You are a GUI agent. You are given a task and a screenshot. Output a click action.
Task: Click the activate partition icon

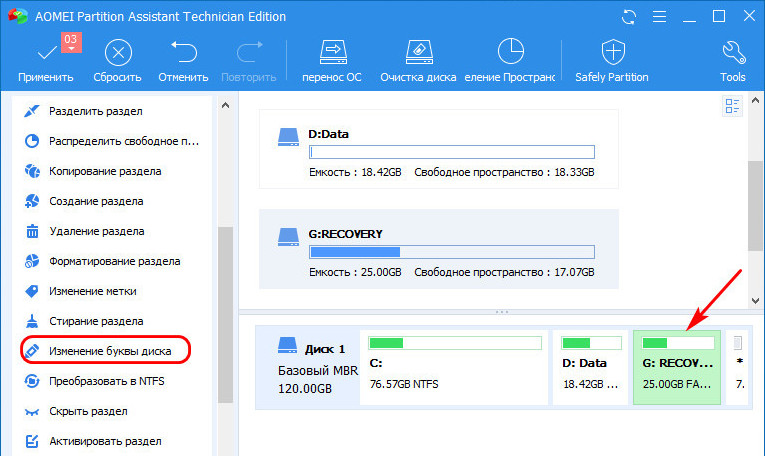tap(32, 441)
